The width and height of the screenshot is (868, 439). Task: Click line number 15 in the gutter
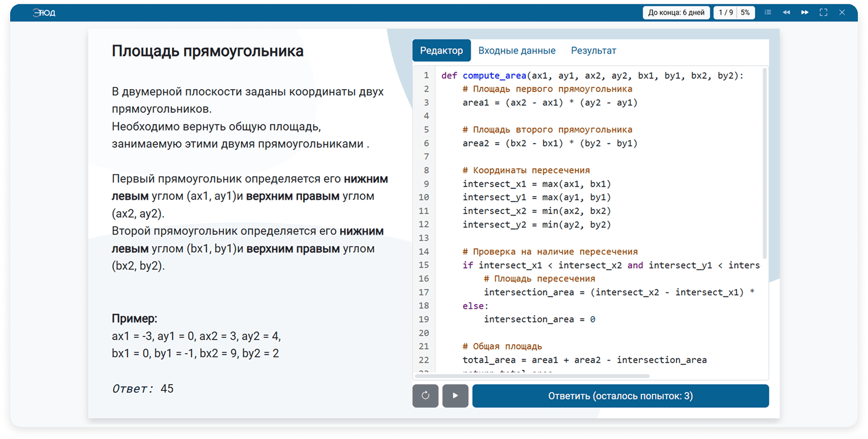[424, 265]
